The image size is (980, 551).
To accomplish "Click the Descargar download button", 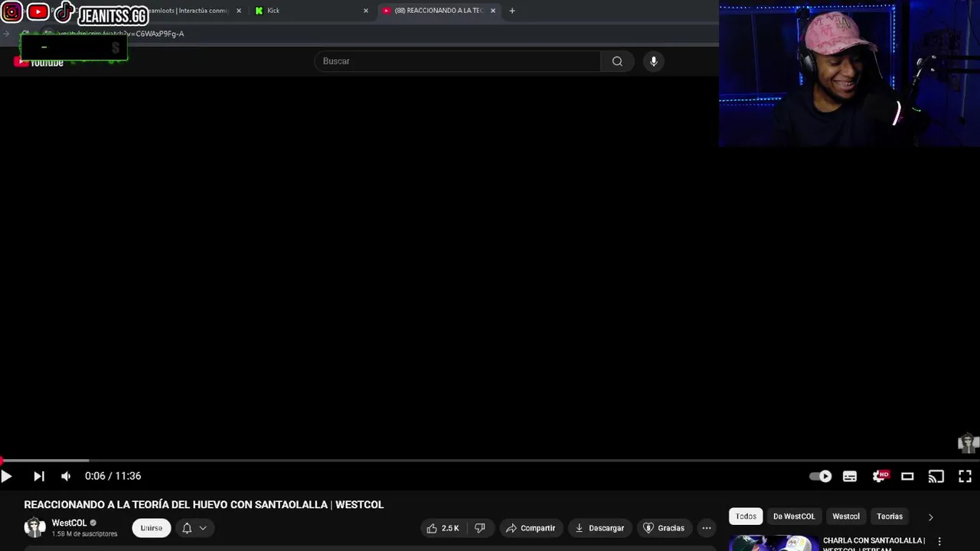I will coord(599,528).
